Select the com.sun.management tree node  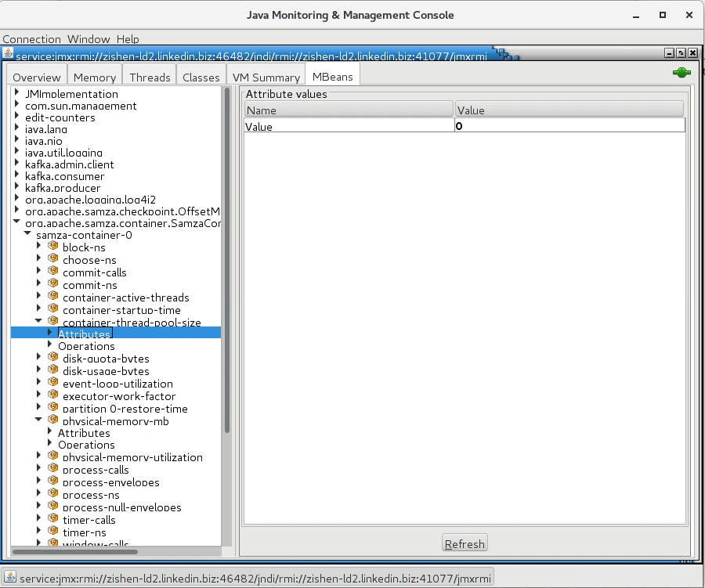tap(81, 106)
